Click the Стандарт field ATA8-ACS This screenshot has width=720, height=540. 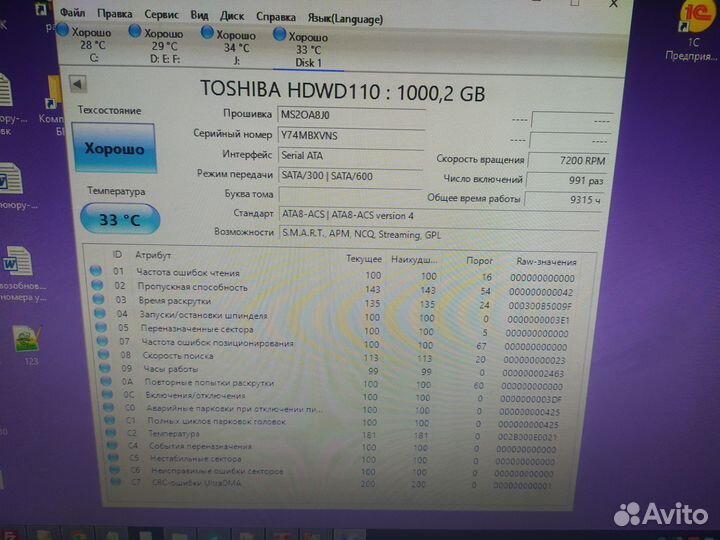[440, 215]
